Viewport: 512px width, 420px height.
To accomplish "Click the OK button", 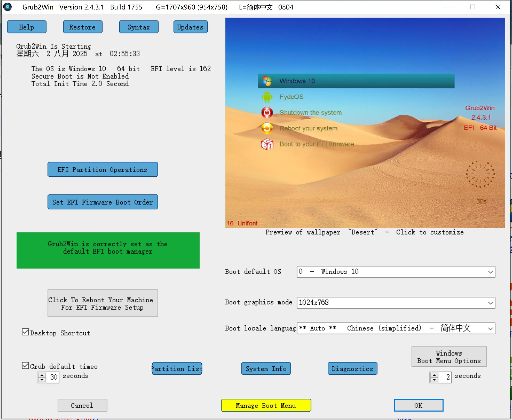I will [419, 405].
